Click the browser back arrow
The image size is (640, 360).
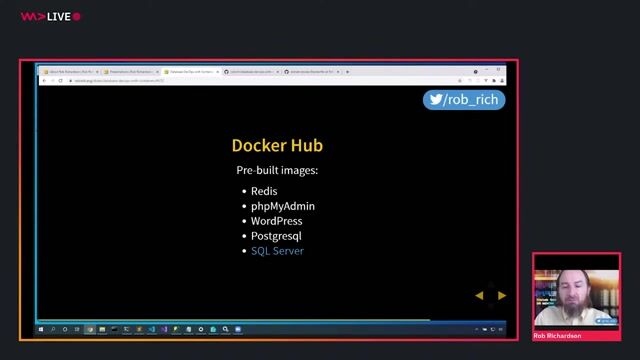(44, 81)
